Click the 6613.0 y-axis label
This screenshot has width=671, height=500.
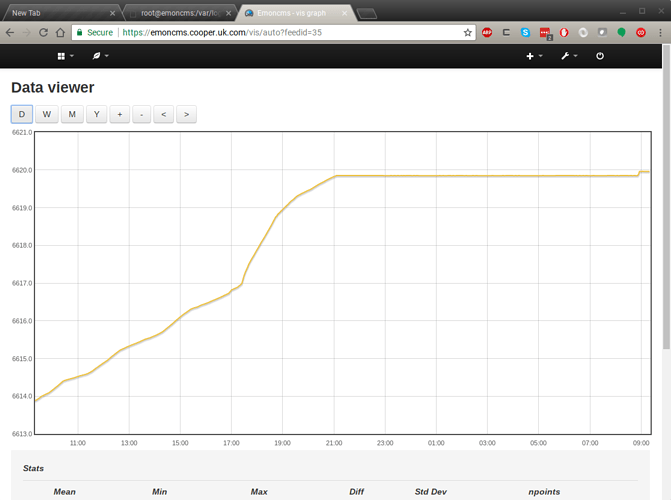tap(22, 434)
